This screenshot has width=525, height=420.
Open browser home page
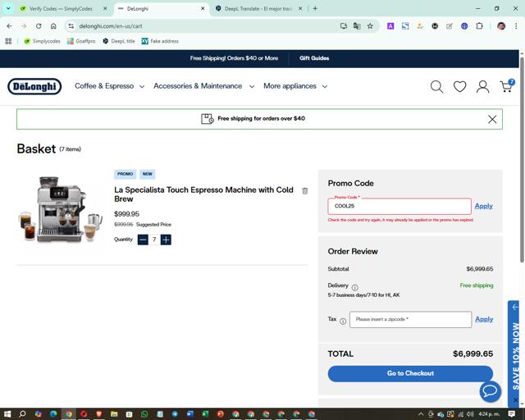pos(53,25)
